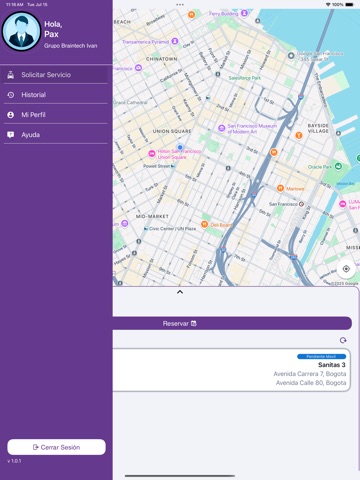Click the UNION SQUARE neighborhood label

(x=172, y=131)
